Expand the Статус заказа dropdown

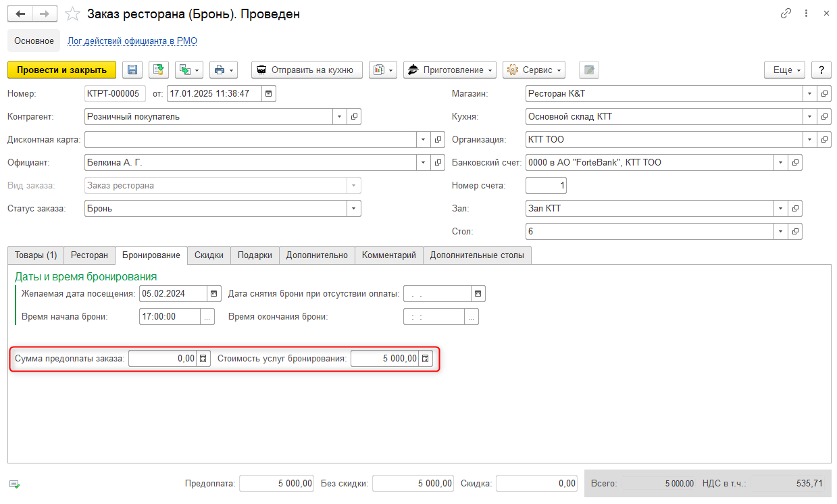353,209
